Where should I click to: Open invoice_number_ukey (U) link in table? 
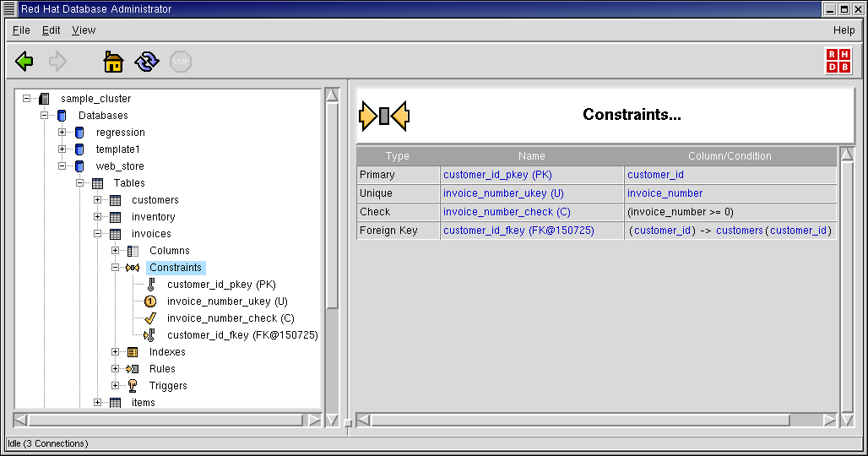pyautogui.click(x=503, y=193)
